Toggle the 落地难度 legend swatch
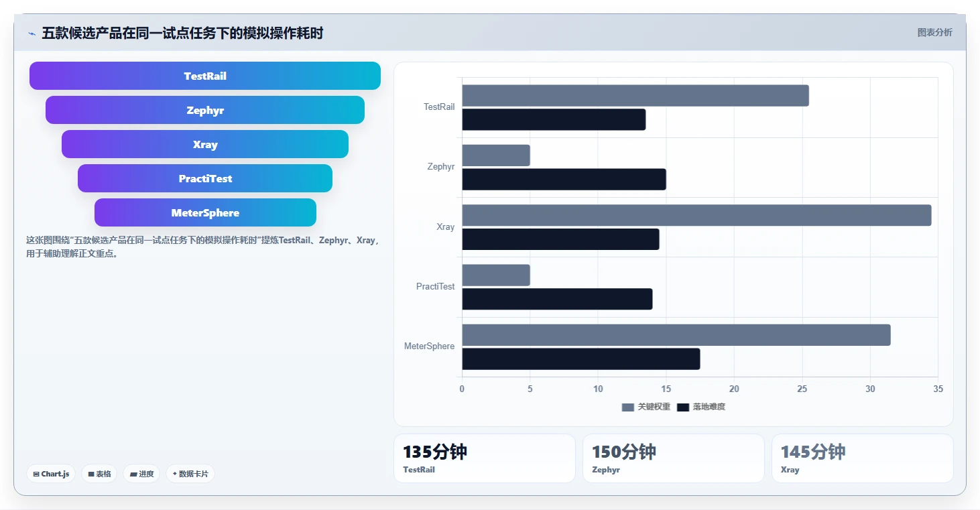 click(x=682, y=407)
